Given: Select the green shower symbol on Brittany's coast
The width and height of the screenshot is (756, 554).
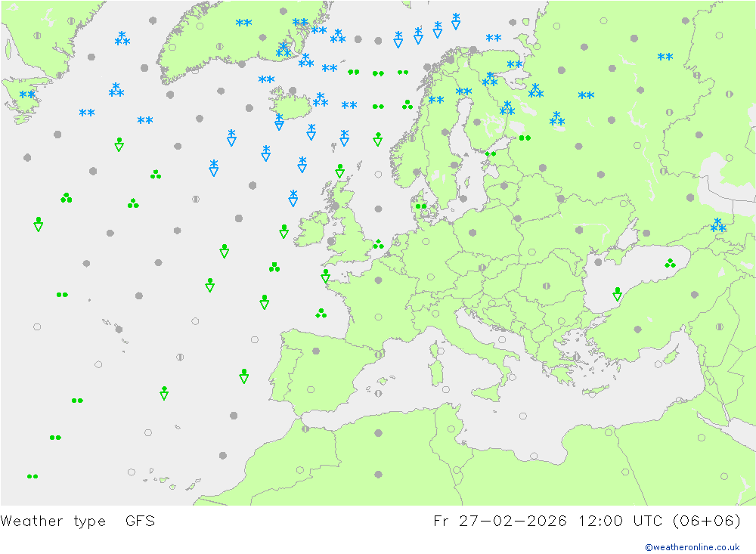Looking at the screenshot, I should [x=325, y=276].
